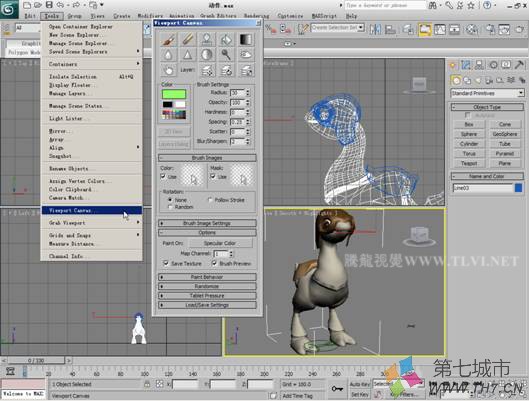Image resolution: width=529 pixels, height=401 pixels.
Task: Open the Utilities hammer panel
Action: point(520,64)
